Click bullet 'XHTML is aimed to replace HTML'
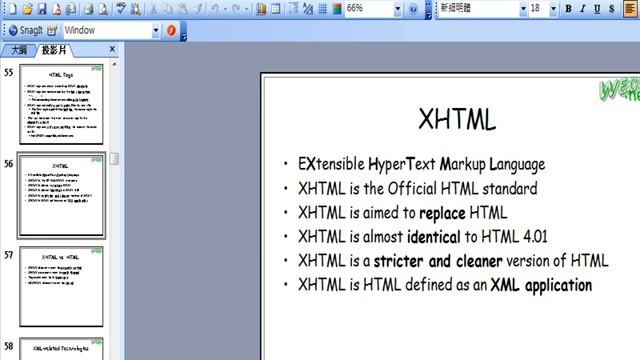 (x=402, y=213)
